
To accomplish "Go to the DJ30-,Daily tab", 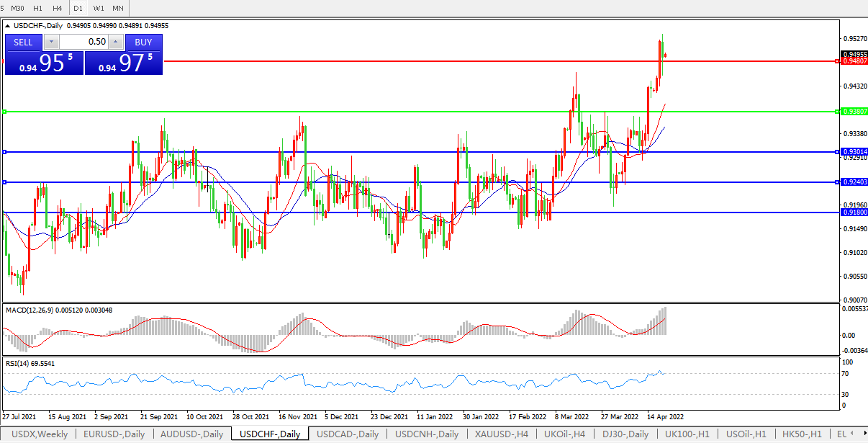I will click(x=625, y=434).
